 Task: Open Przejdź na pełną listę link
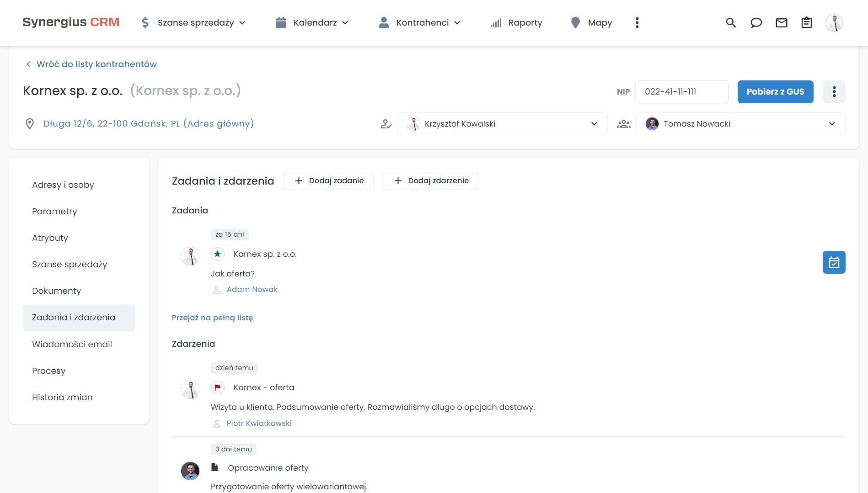(212, 318)
